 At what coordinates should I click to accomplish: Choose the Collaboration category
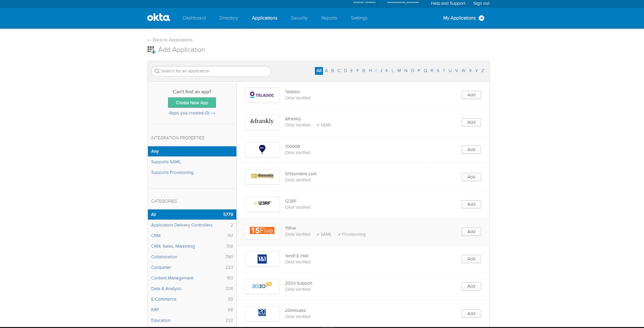point(164,257)
